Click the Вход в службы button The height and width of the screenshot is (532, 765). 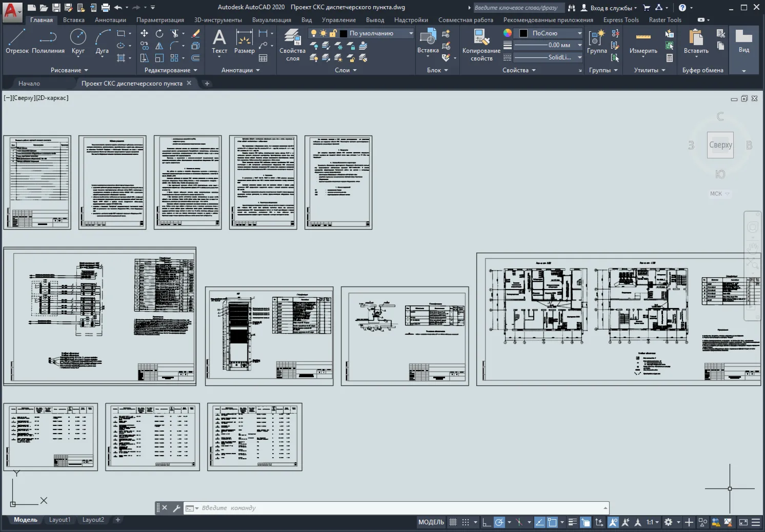[x=609, y=8]
